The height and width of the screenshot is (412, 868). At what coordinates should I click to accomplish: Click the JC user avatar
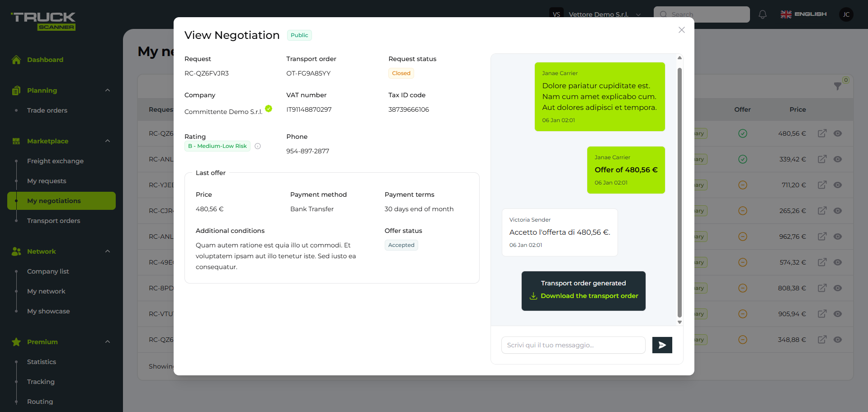846,14
